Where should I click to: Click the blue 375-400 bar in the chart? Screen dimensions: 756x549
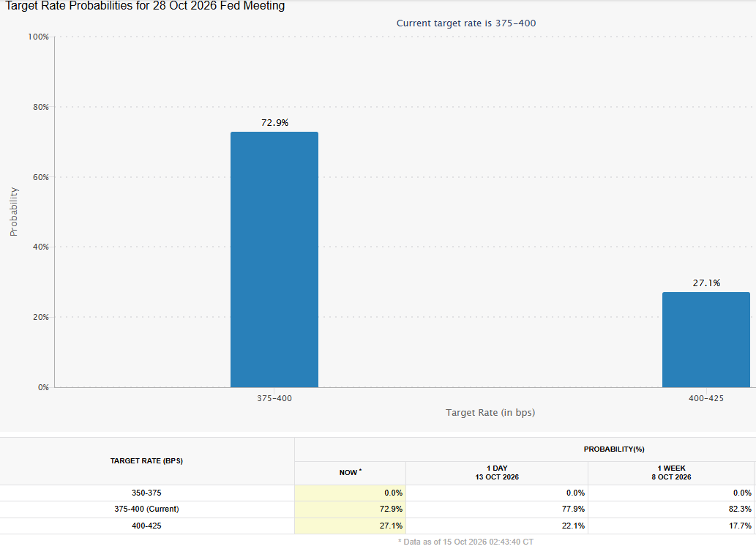point(274,260)
